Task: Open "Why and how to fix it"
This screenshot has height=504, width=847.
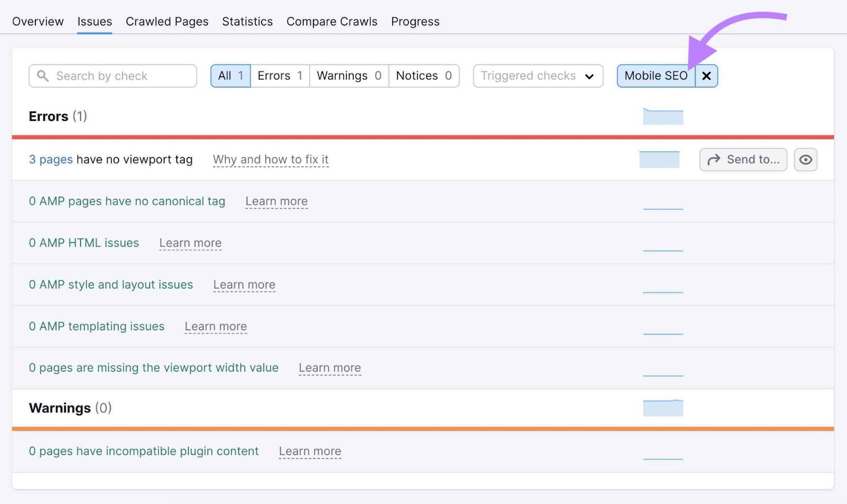Action: [271, 159]
